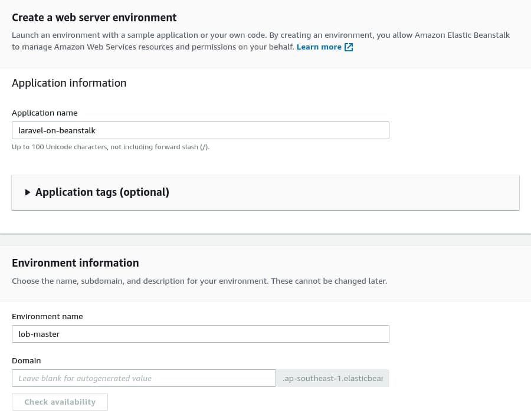Image resolution: width=531 pixels, height=420 pixels.
Task: Click the Environment name label
Action: [x=47, y=316]
